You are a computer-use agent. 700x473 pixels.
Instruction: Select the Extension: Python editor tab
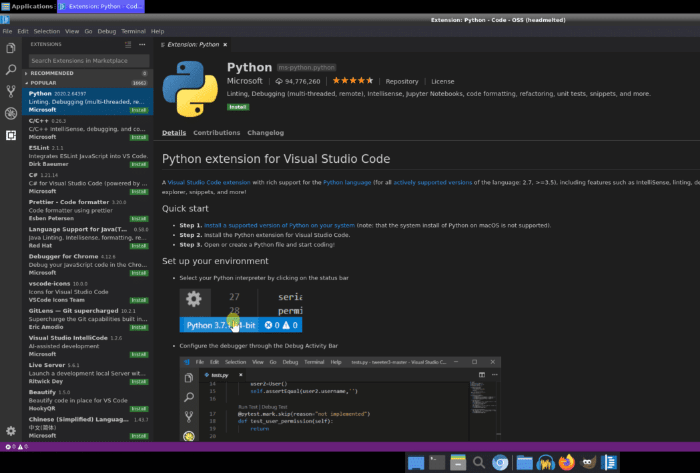[x=194, y=45]
